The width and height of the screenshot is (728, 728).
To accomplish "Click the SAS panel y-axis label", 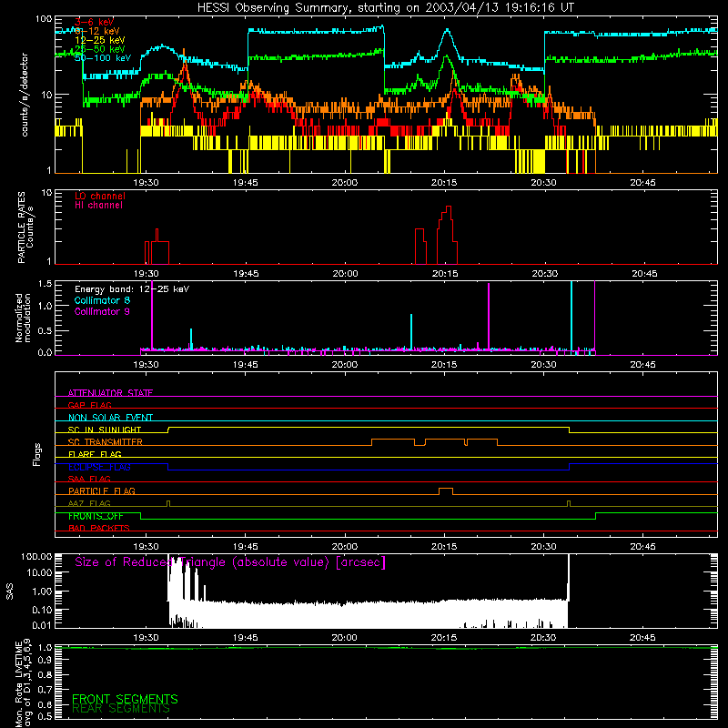I will (9, 591).
